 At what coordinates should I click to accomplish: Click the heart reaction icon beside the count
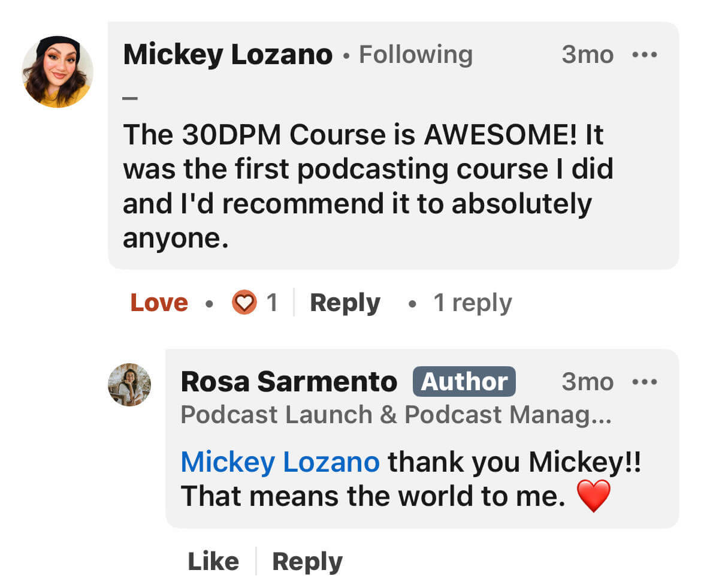tap(244, 303)
